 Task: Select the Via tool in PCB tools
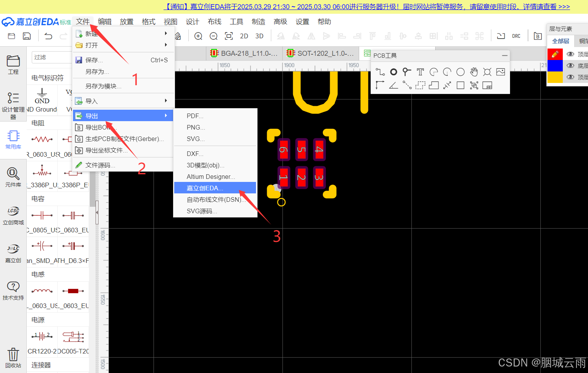click(x=407, y=71)
